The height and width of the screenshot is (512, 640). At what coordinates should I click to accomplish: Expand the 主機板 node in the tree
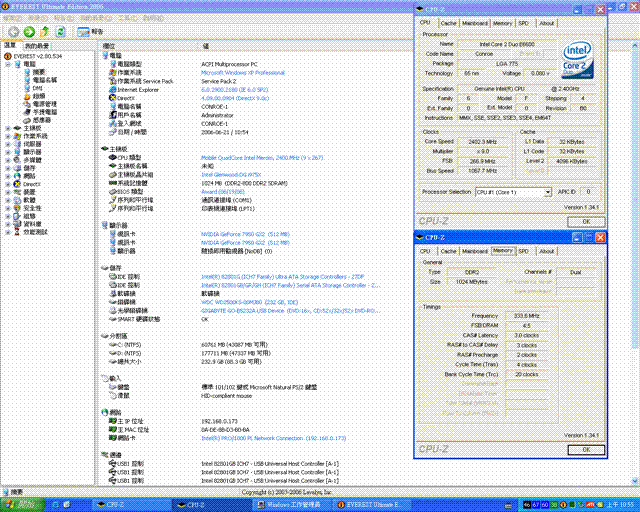[x=8, y=128]
